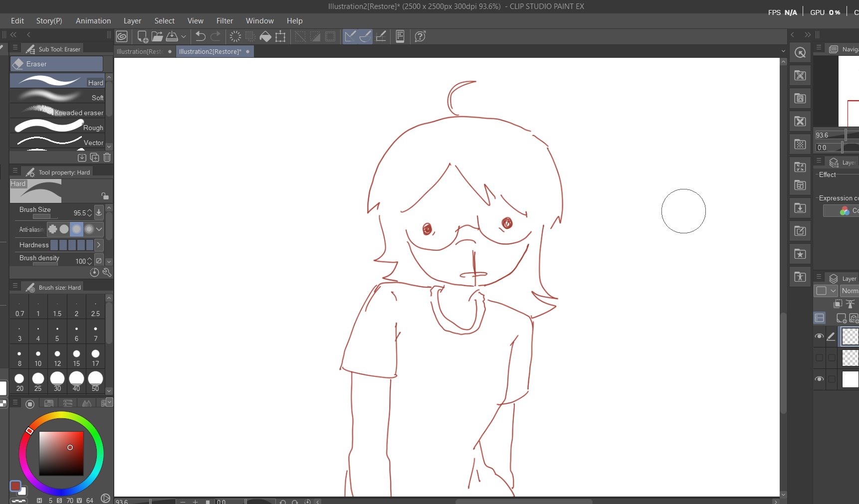Image resolution: width=859 pixels, height=504 pixels.
Task: Hide the top layer using eye icon
Action: pos(819,336)
